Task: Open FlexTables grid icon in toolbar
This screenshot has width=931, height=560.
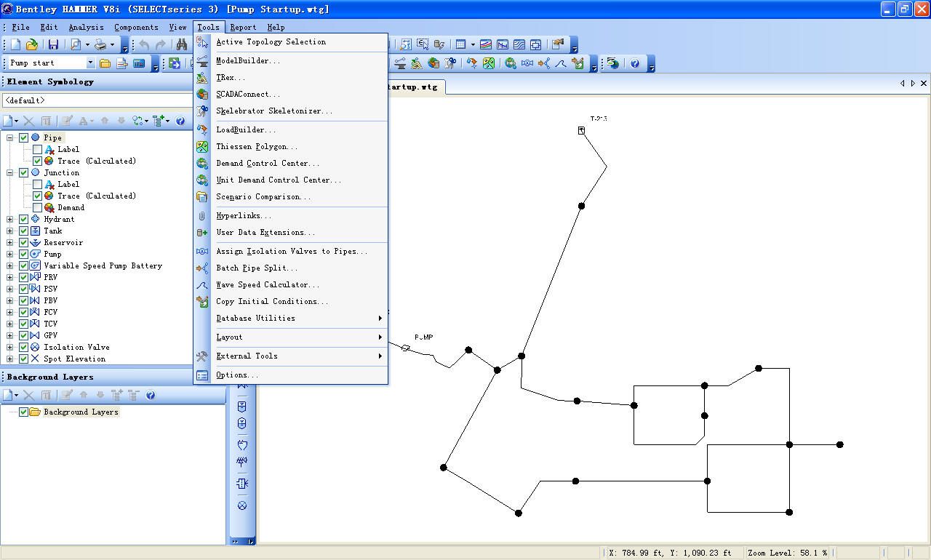Action: pyautogui.click(x=460, y=44)
